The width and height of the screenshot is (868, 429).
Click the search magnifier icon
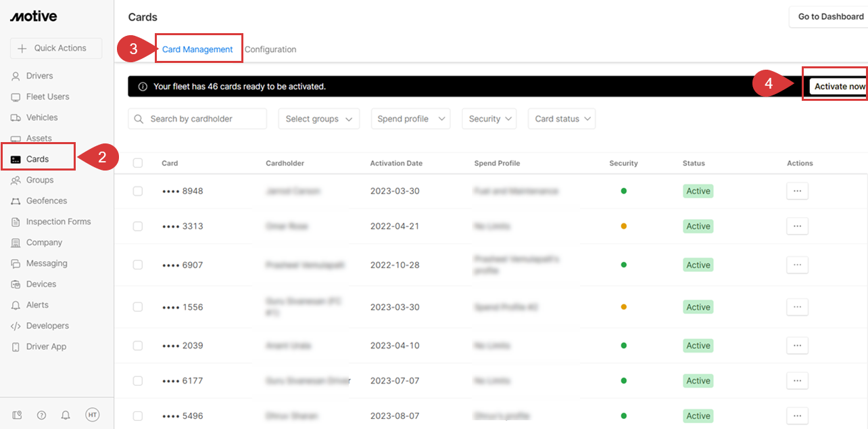[x=139, y=119]
